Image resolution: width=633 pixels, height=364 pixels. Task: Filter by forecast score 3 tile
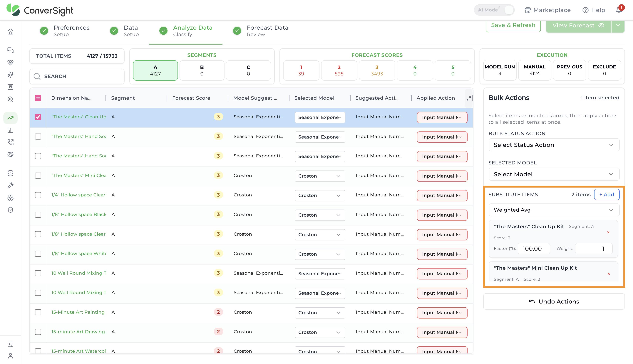point(377,70)
